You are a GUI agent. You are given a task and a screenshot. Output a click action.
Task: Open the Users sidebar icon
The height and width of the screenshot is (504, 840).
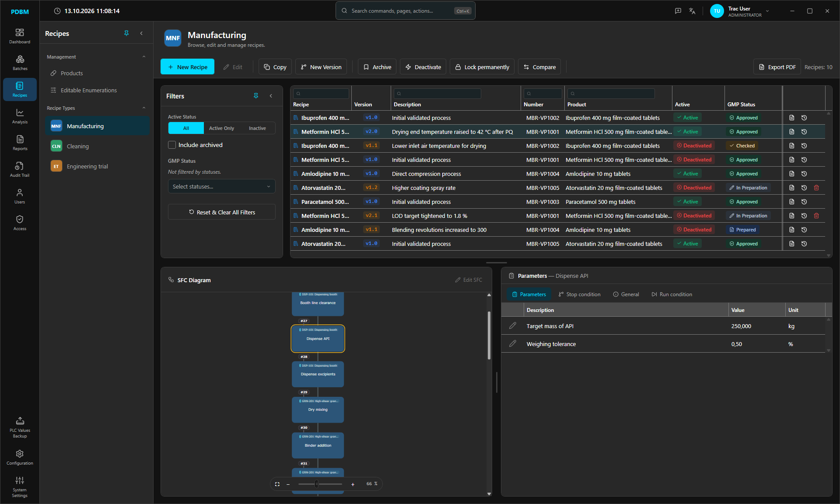coord(20,196)
